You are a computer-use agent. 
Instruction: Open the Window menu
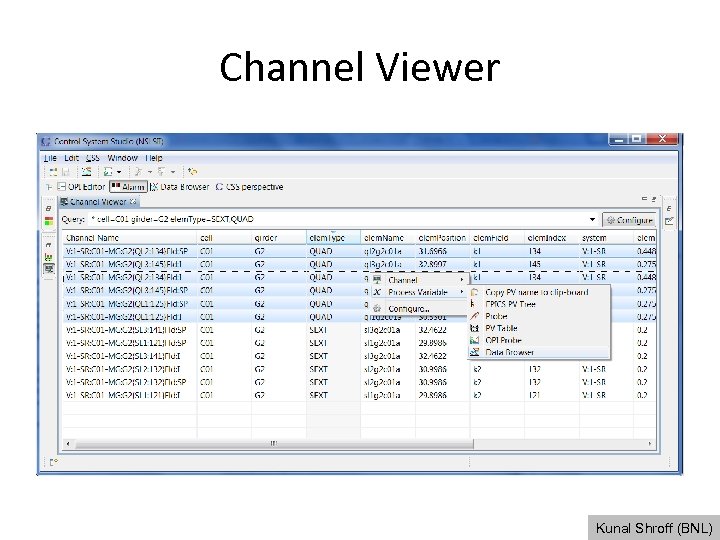123,158
